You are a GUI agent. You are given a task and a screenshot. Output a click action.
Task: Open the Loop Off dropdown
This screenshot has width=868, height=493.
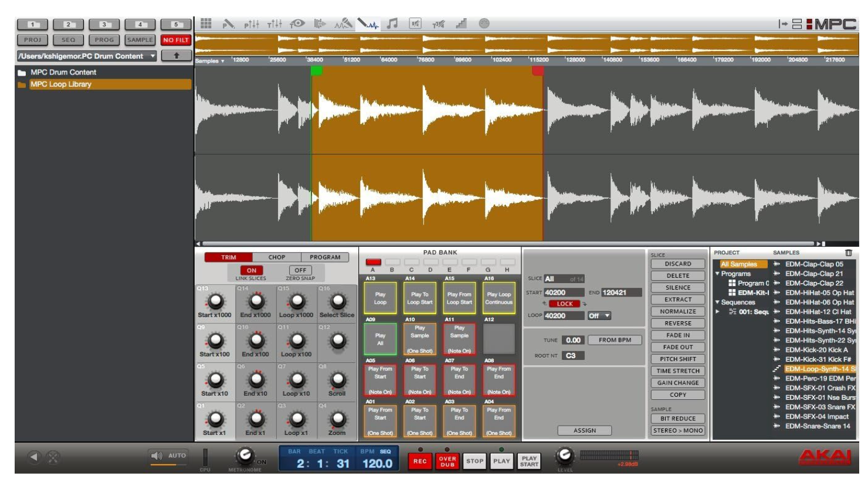click(599, 315)
